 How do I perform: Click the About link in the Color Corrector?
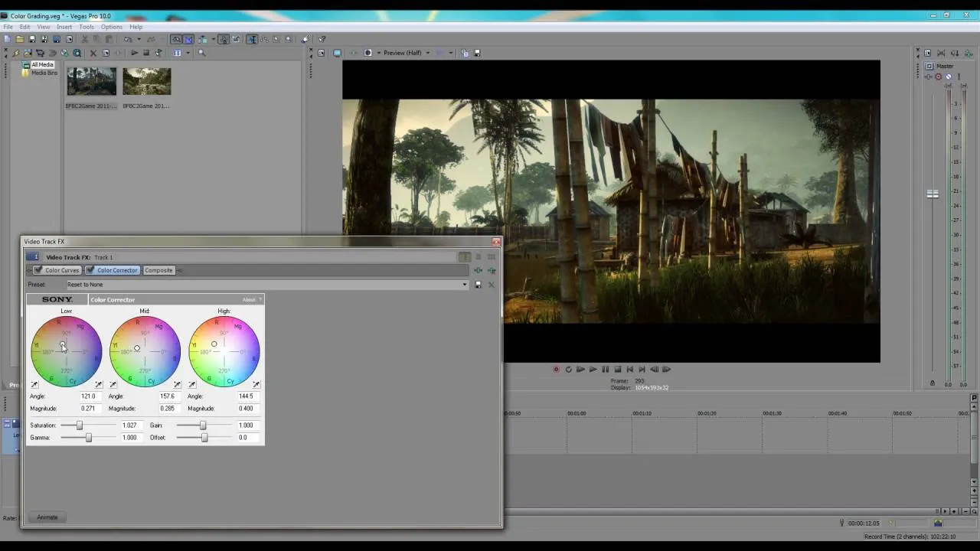click(x=249, y=299)
